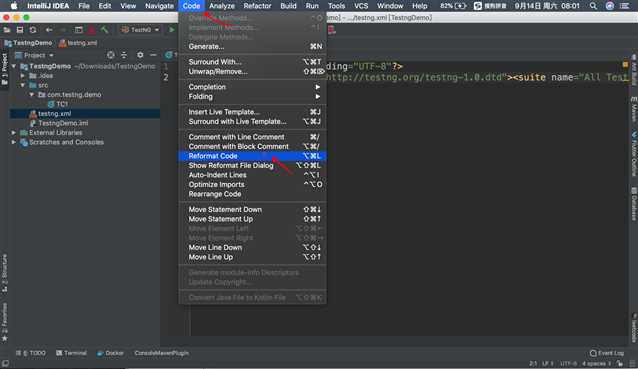The width and height of the screenshot is (638, 369).
Task: Choose Reformat Code menu item
Action: [252, 156]
